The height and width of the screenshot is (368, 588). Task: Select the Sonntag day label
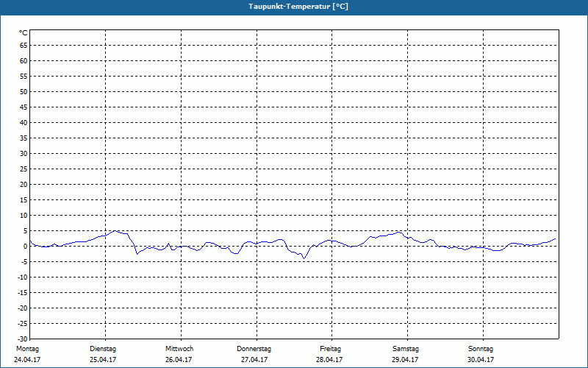[481, 349]
